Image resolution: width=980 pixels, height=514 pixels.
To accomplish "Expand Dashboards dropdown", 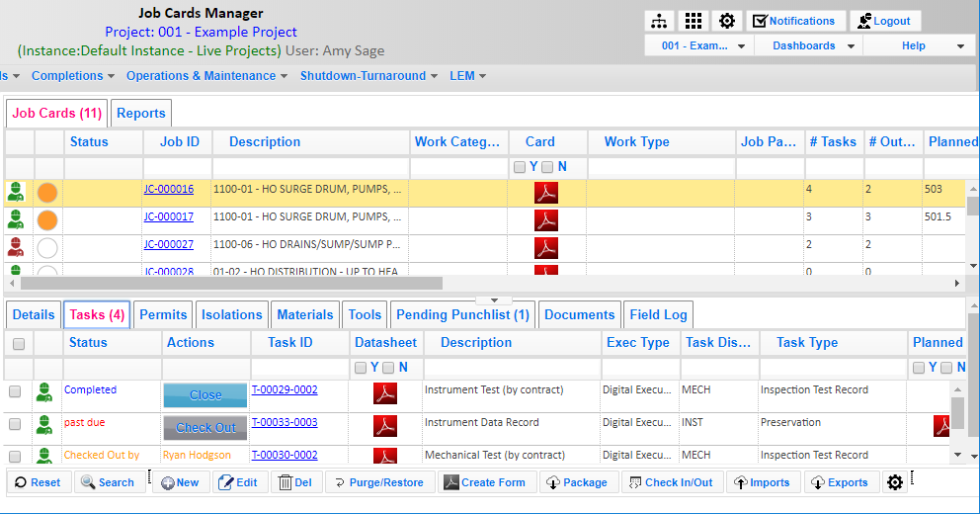I will tap(809, 45).
